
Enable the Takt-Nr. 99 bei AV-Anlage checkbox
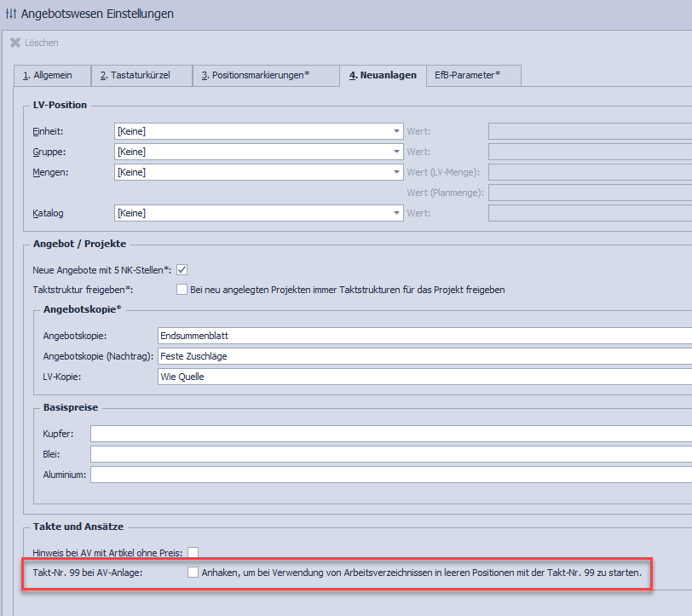193,573
